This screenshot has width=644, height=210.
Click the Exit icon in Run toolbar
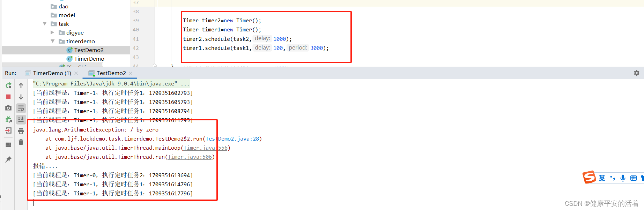click(8, 130)
